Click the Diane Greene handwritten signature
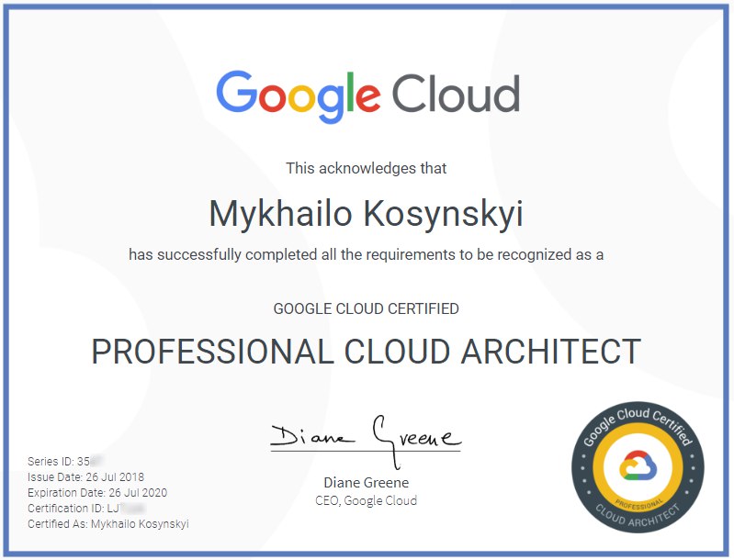 (x=366, y=441)
